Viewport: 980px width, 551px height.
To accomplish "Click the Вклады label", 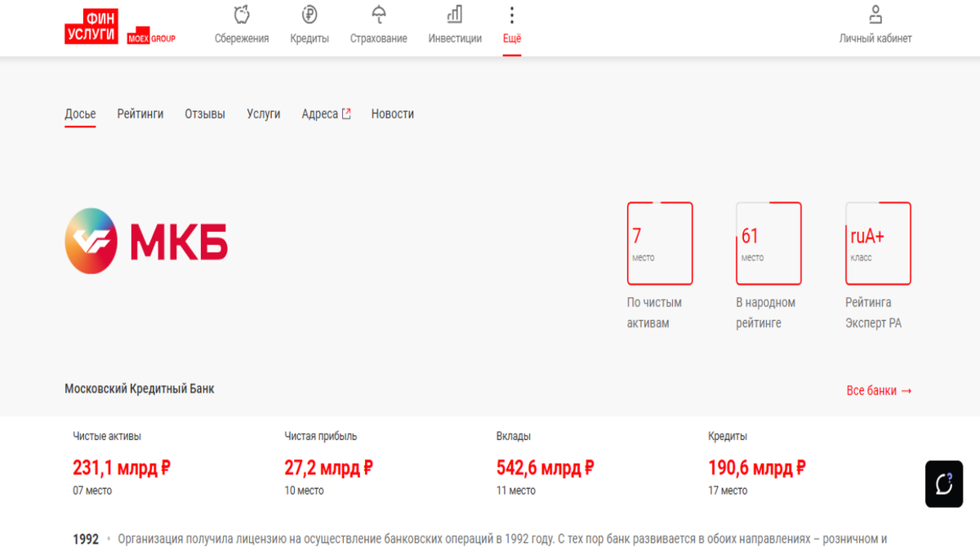I will tap(514, 437).
